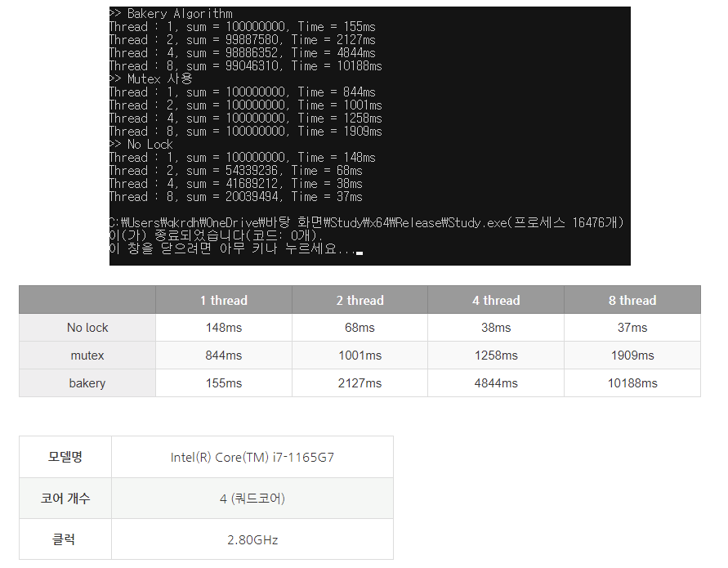The width and height of the screenshot is (728, 568).
Task: Click the 37ms table cell
Action: tap(632, 328)
